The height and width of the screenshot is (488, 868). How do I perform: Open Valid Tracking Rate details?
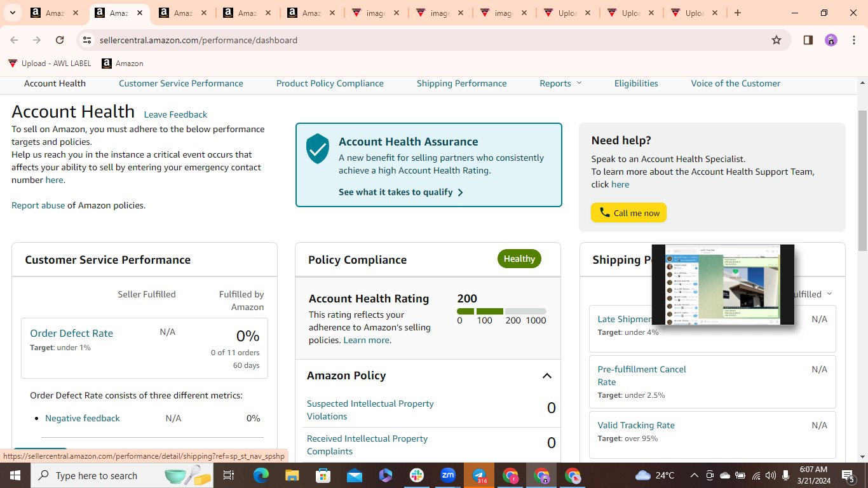coord(636,425)
